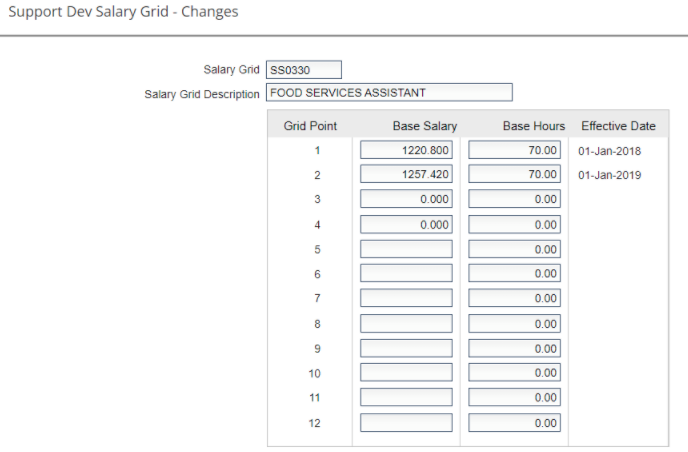Click Base Salary field for grid point 9
Viewport: 688px width, 452px height.
406,349
